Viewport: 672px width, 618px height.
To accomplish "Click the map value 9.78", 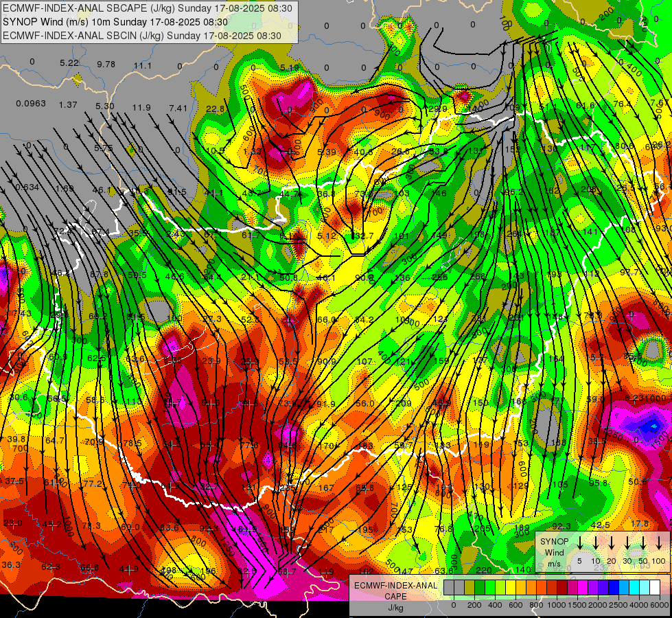I will click(106, 65).
